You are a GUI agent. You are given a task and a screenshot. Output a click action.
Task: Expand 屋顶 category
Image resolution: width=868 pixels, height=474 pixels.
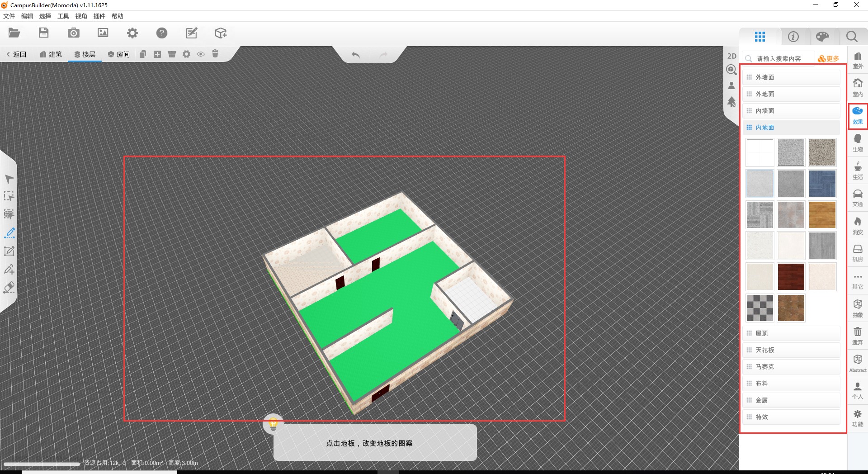click(791, 333)
